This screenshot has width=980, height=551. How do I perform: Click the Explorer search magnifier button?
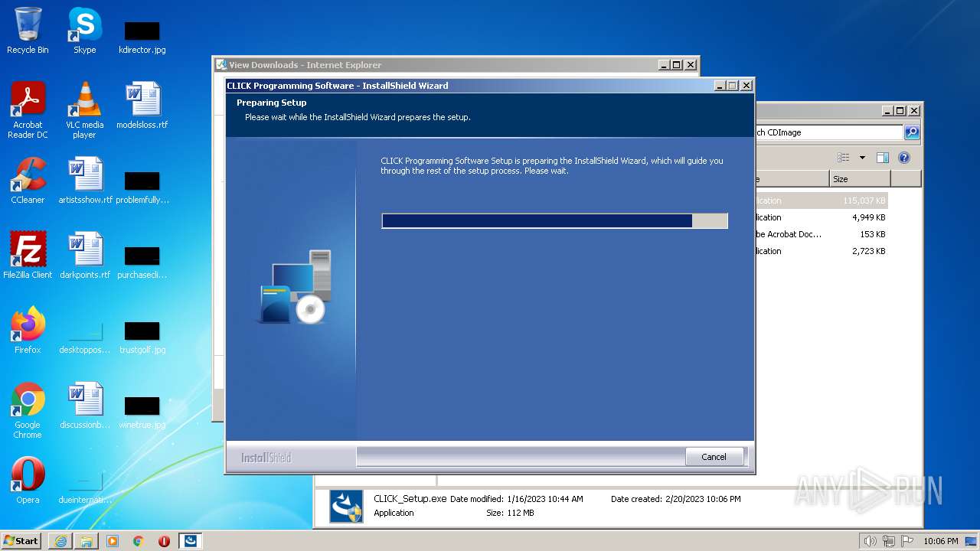pos(912,132)
